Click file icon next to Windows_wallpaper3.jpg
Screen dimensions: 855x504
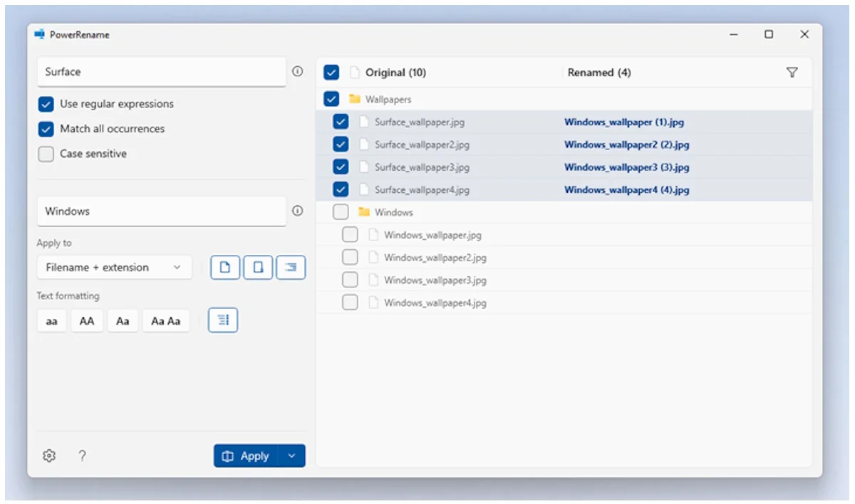click(x=373, y=280)
